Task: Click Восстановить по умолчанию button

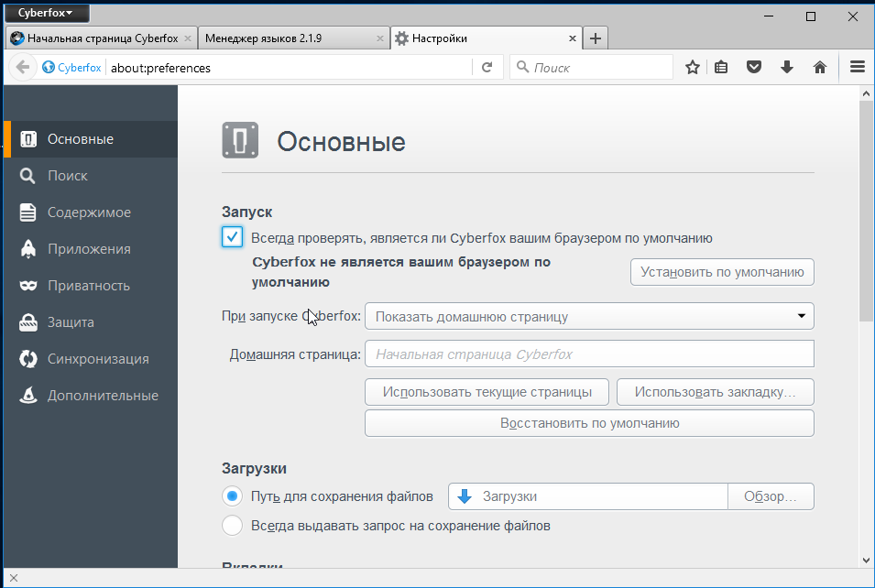Action: [589, 423]
